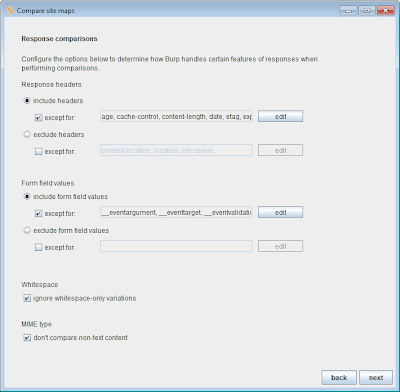The height and width of the screenshot is (392, 400).
Task: Click the 'Whitespace' section label
Action: click(40, 285)
